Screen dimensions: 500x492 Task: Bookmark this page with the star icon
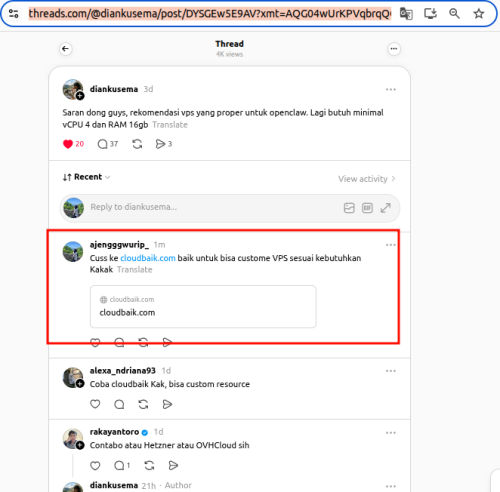click(x=479, y=14)
